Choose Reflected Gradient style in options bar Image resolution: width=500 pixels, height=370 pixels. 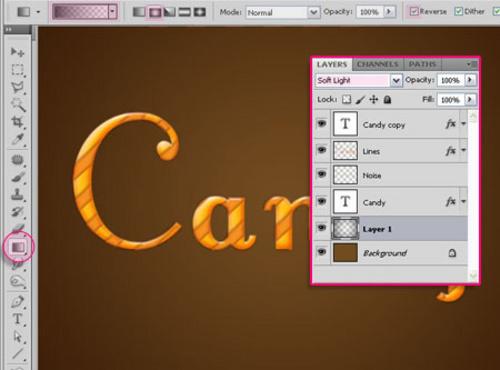pyautogui.click(x=185, y=12)
